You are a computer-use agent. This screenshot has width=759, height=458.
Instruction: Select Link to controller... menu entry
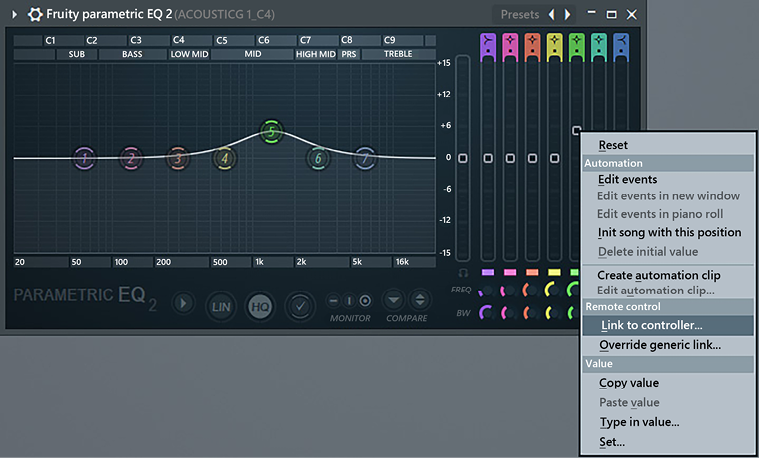pyautogui.click(x=668, y=325)
